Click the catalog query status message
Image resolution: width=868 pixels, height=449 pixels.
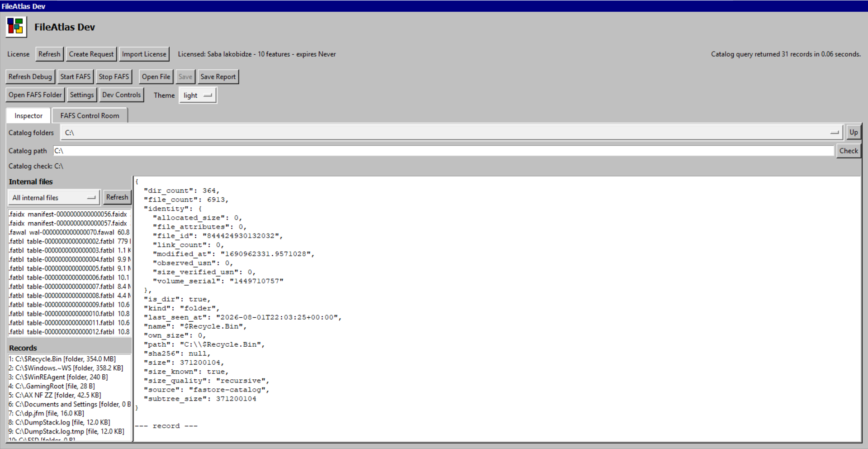786,54
